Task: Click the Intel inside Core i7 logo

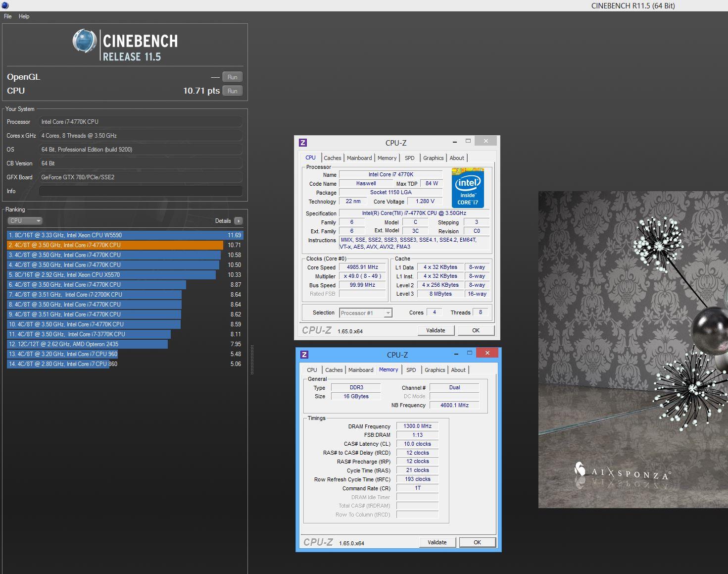Action: [x=468, y=188]
